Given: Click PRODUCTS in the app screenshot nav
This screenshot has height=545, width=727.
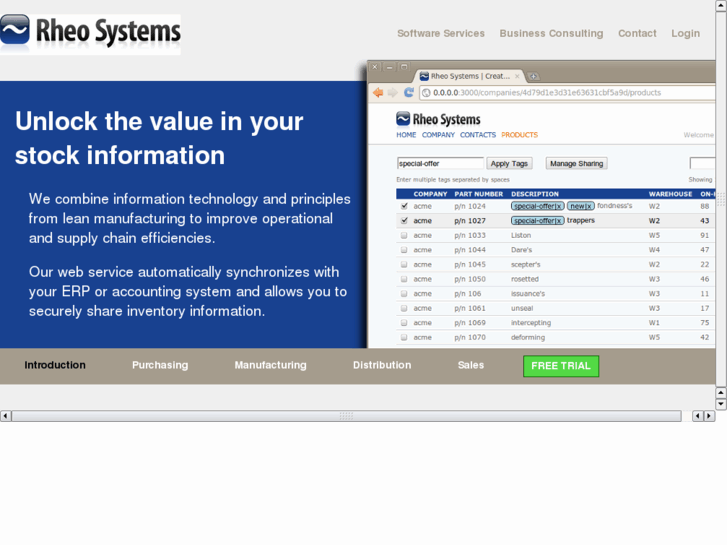Looking at the screenshot, I should [x=519, y=135].
